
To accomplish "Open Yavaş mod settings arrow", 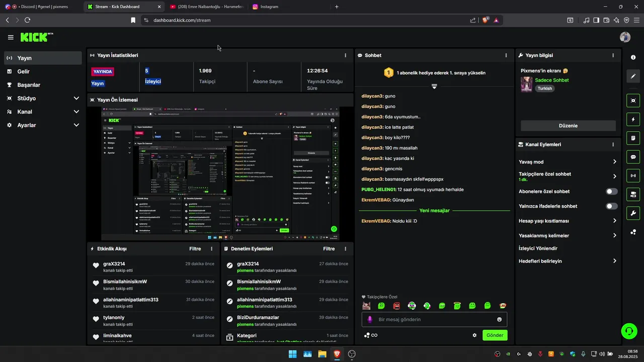I will coord(614,162).
